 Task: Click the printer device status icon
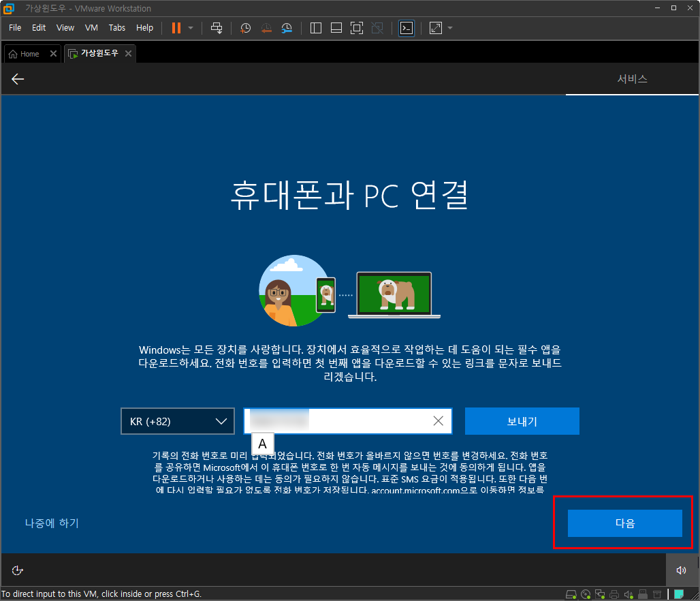pos(614,594)
